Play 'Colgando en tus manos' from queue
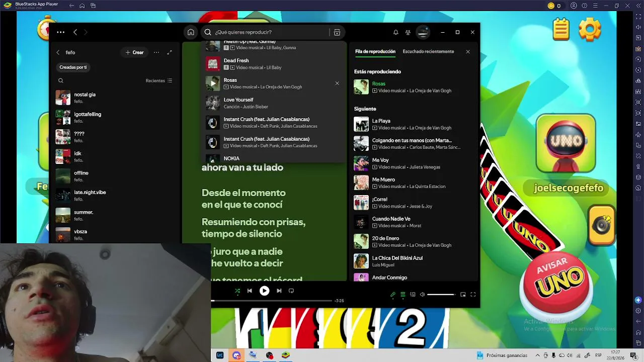Image resolution: width=644 pixels, height=362 pixels. (413, 144)
